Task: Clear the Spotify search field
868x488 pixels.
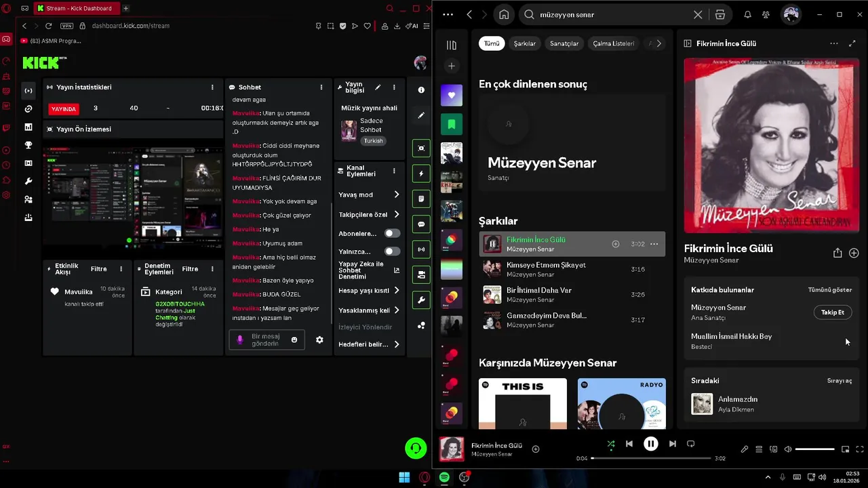Action: click(698, 14)
